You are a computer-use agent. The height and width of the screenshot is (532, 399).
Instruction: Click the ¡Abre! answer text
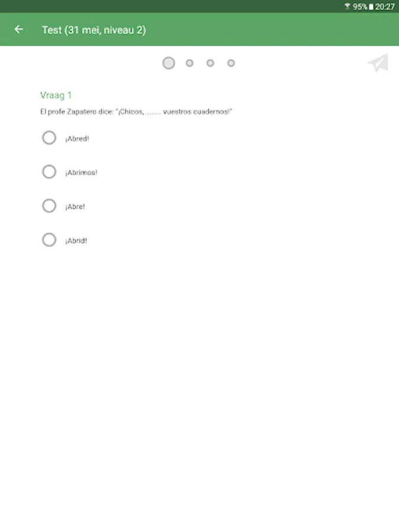[x=75, y=206]
